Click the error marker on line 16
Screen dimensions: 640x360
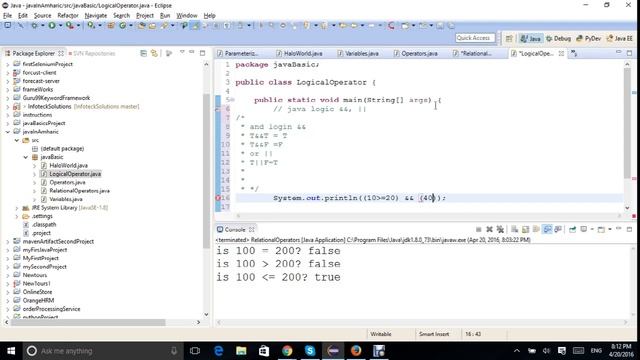pyautogui.click(x=218, y=198)
